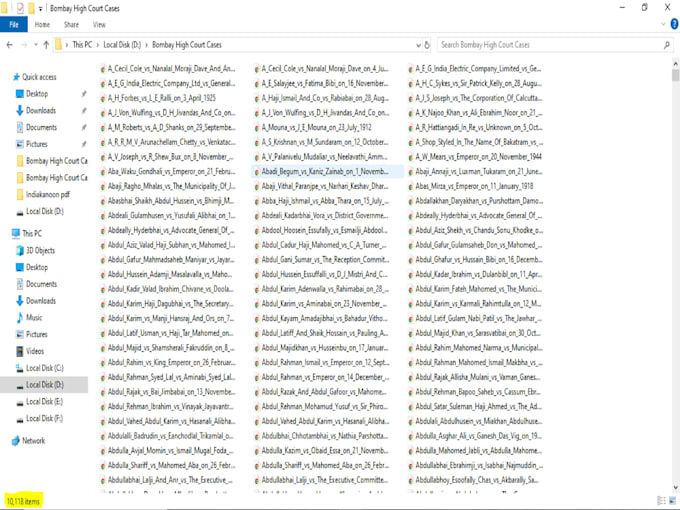Screen dimensions: 680x510
Task: Select Network in the navigation pane
Action: click(29, 441)
